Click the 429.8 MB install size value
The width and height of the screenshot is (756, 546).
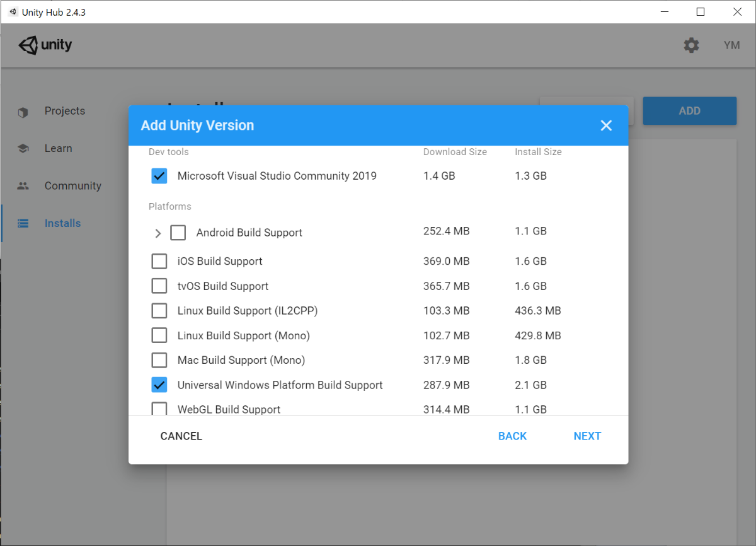tap(538, 335)
